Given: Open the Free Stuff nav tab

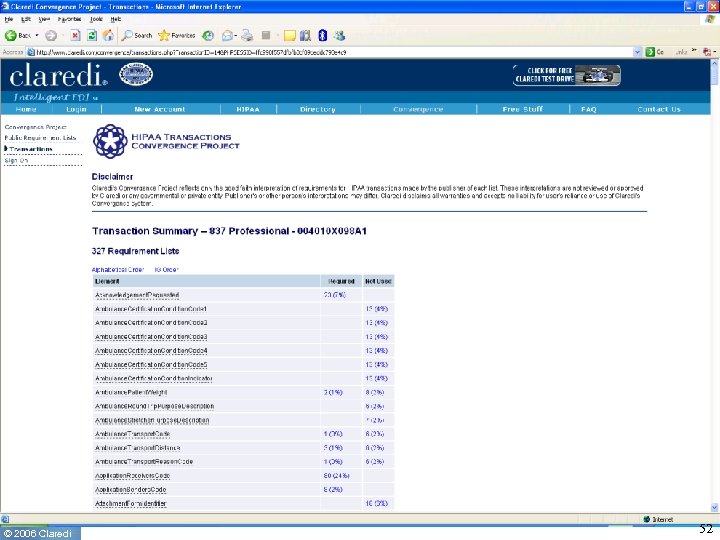Looking at the screenshot, I should click(x=523, y=109).
